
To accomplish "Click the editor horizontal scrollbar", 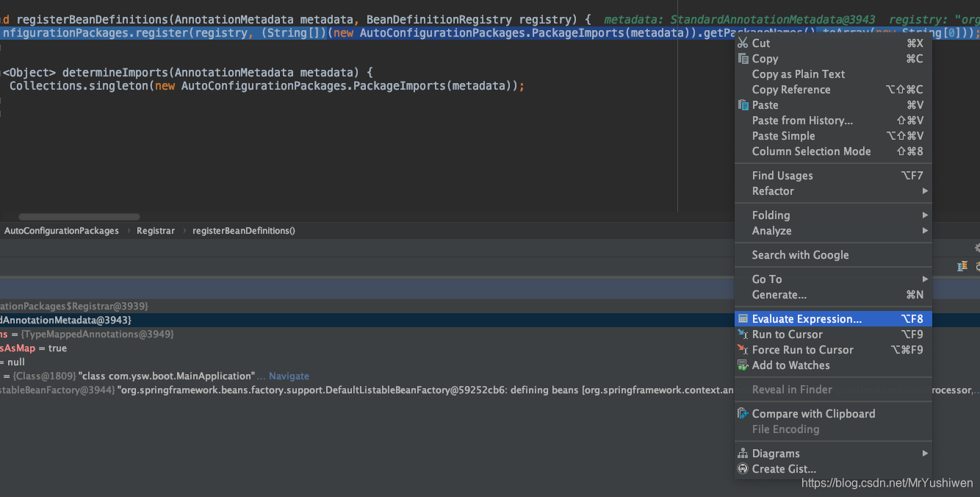I will pos(79,218).
